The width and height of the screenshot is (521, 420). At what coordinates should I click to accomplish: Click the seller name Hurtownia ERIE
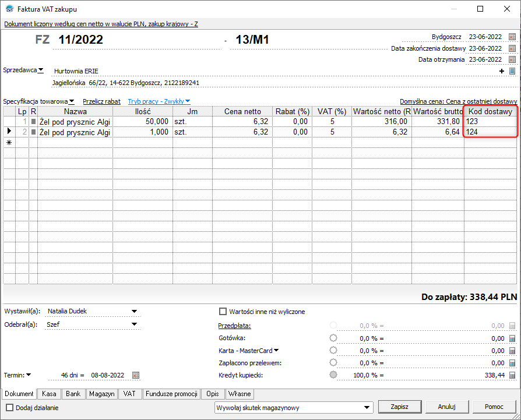click(76, 71)
